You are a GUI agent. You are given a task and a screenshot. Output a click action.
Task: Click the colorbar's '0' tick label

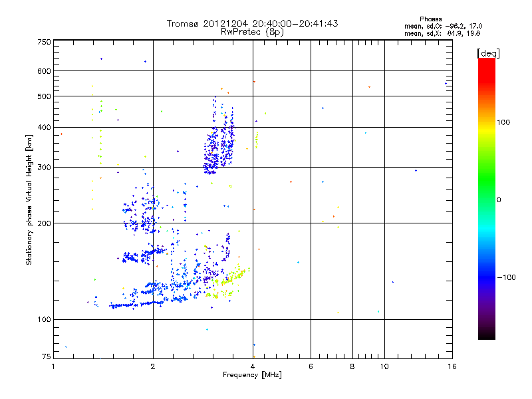[499, 200]
